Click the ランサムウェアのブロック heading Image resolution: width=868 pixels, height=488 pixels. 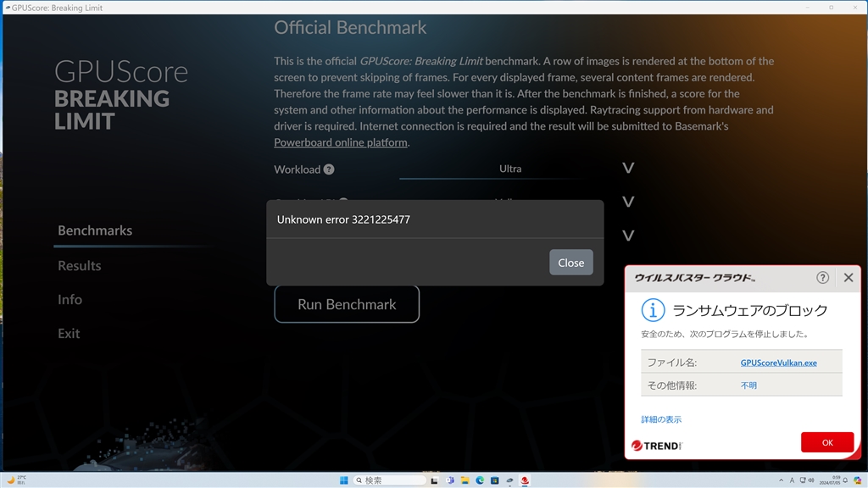[x=749, y=310]
